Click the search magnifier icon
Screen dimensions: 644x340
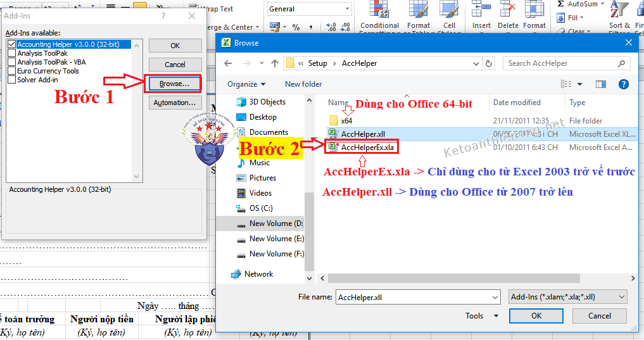(x=621, y=63)
